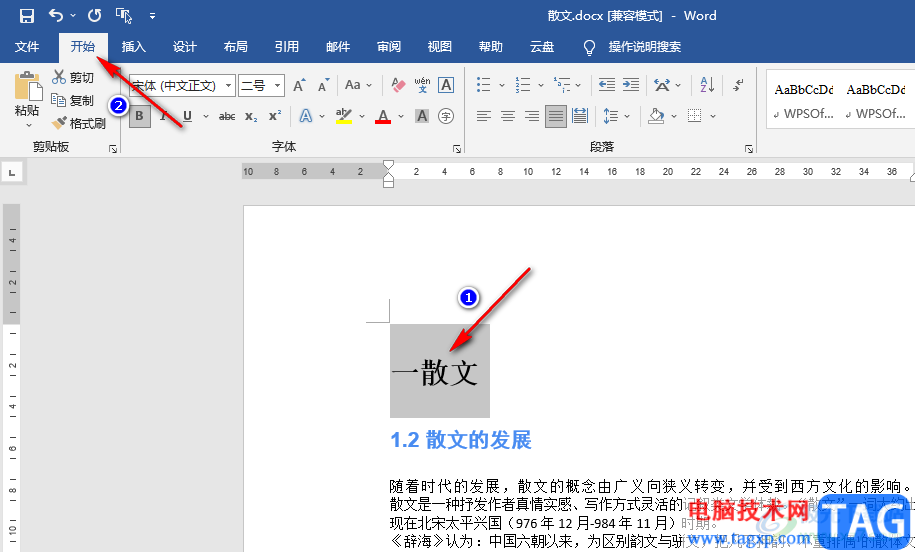Switch to the 审阅 tab
Image resolution: width=915 pixels, height=552 pixels.
[x=389, y=47]
